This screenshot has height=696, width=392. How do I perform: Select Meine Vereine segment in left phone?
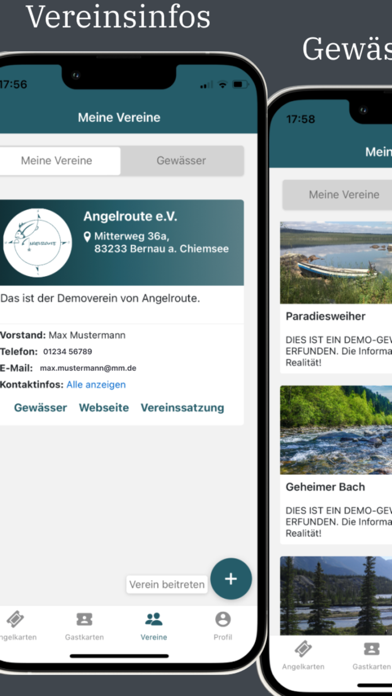59,161
